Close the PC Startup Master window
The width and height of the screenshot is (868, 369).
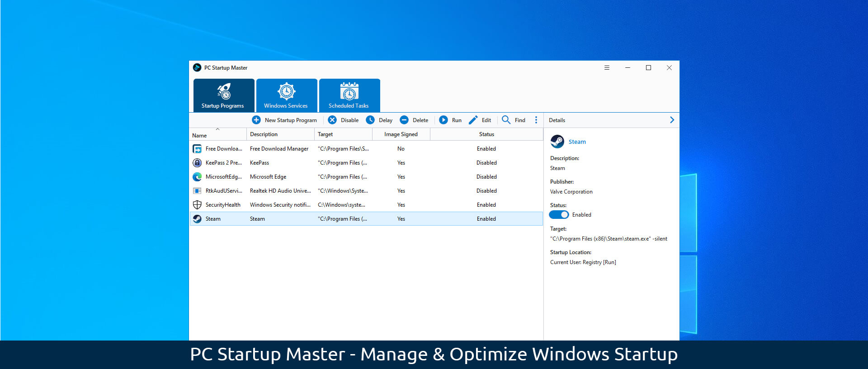(669, 68)
